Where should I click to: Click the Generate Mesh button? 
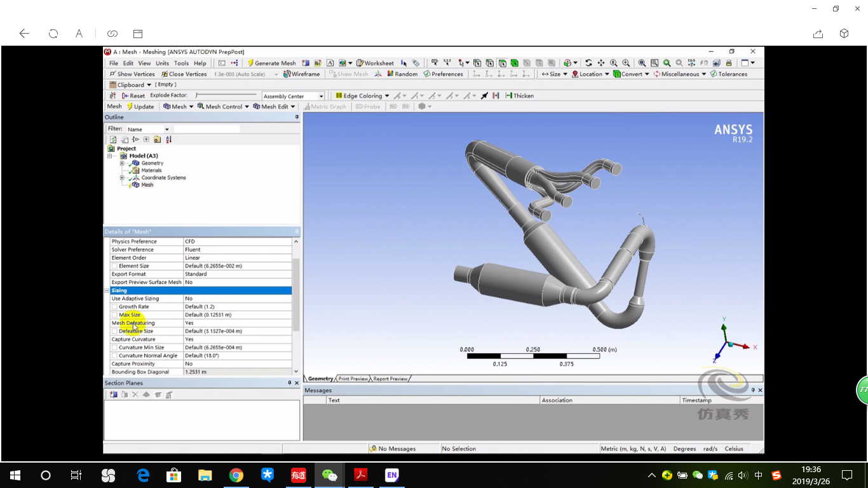271,63
